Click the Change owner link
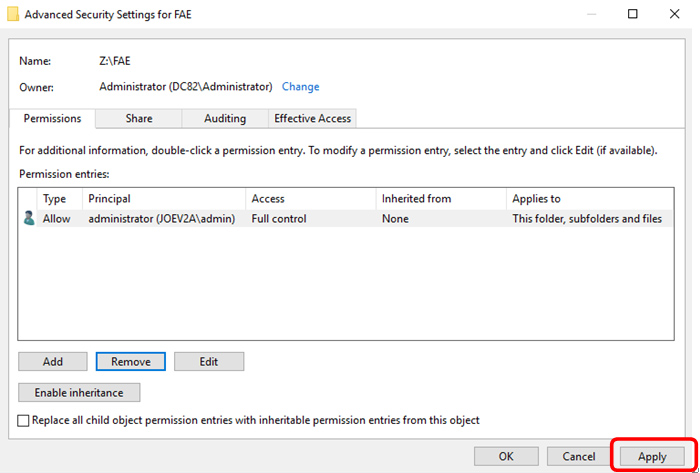700x473 pixels. coord(300,87)
